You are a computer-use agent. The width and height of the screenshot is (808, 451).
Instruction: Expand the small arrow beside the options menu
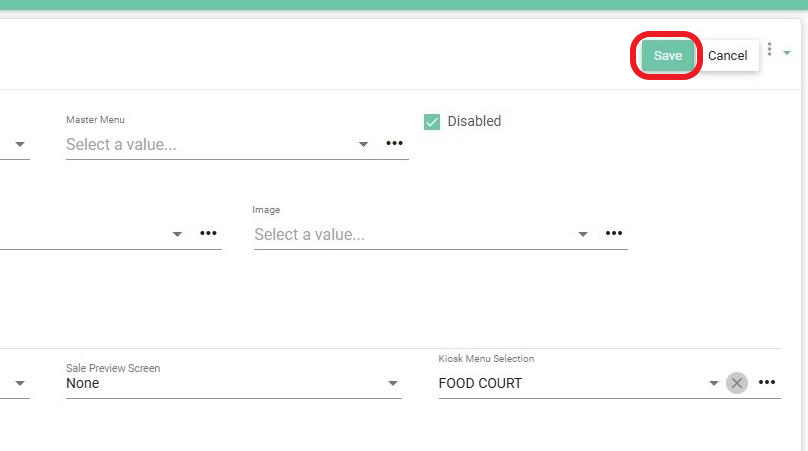787,52
